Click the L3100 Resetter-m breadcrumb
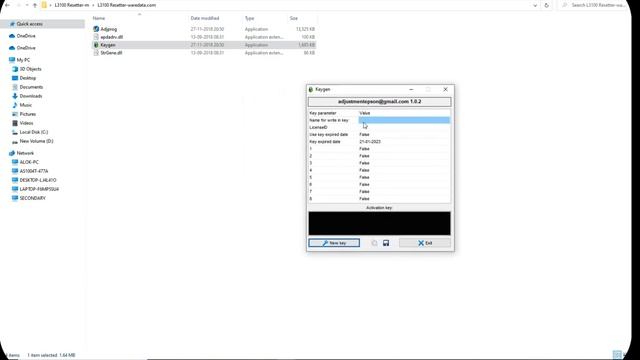640x360 pixels. click(72, 5)
